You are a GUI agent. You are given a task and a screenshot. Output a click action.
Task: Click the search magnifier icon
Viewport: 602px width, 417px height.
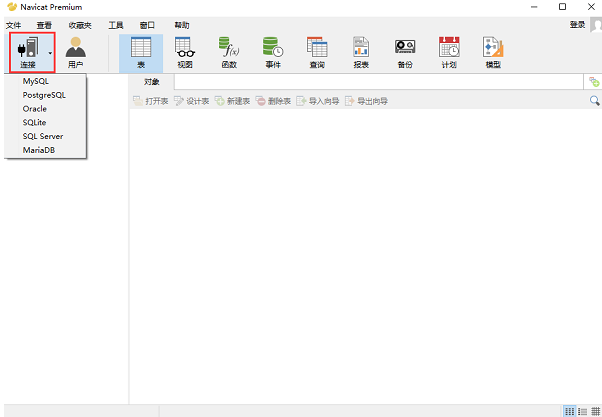pos(594,101)
